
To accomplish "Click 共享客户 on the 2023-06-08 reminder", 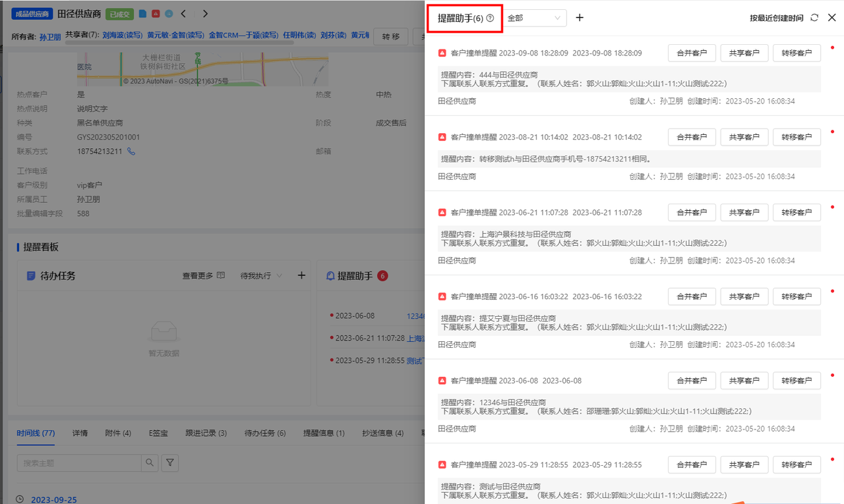I will click(x=744, y=381).
